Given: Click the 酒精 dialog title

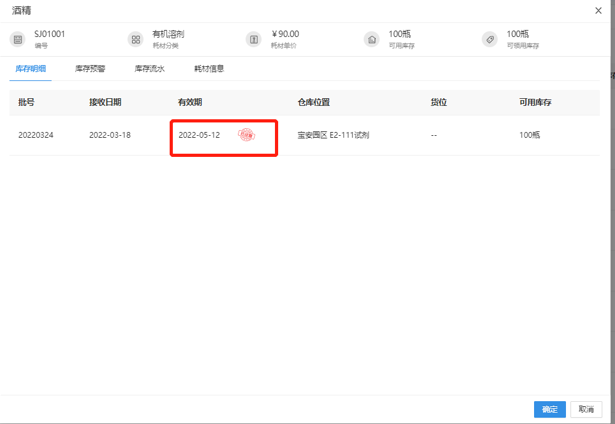Looking at the screenshot, I should tap(21, 11).
